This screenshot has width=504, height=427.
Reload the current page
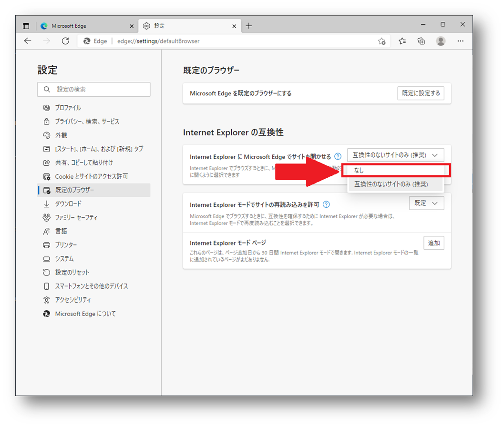[66, 41]
